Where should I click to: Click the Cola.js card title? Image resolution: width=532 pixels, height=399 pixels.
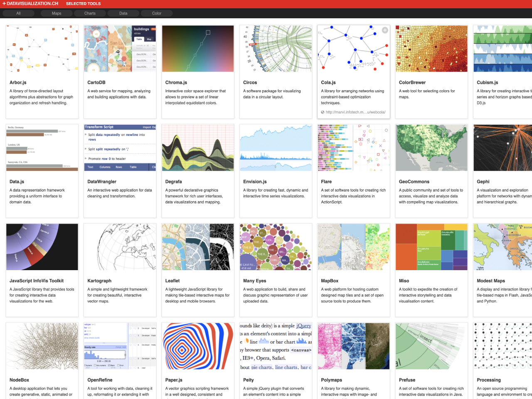328,83
